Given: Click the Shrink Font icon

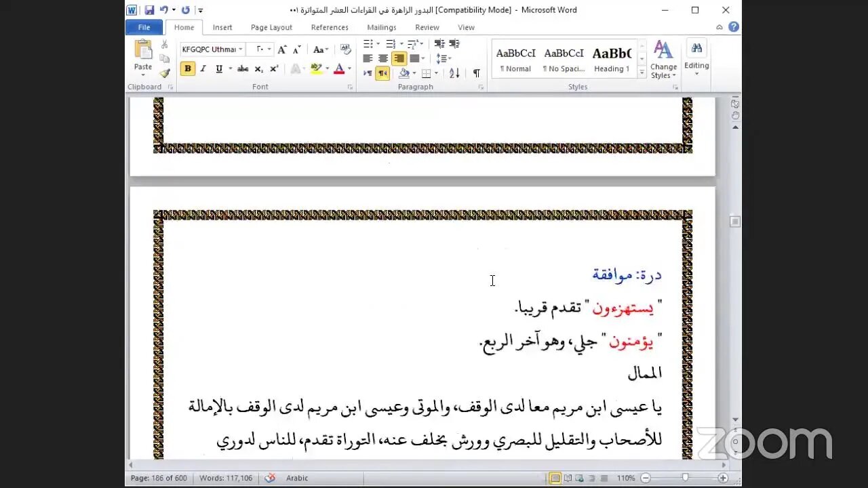Looking at the screenshot, I should coord(296,49).
